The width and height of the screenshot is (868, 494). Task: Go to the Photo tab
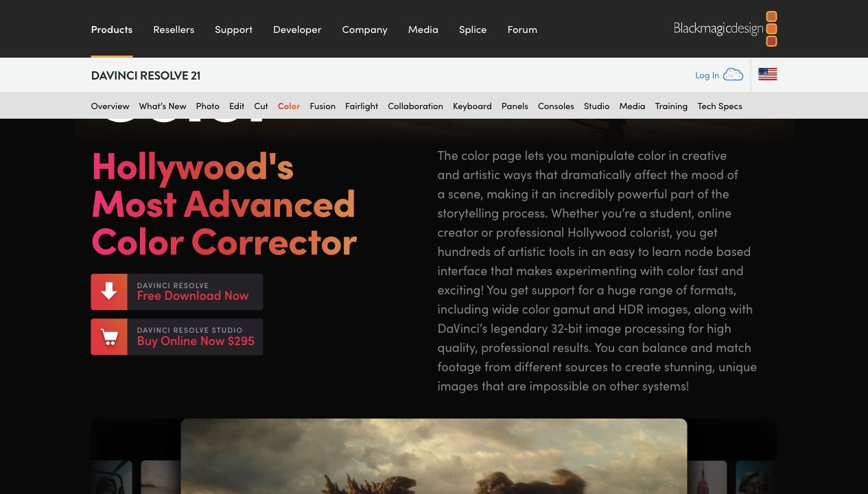(x=208, y=106)
